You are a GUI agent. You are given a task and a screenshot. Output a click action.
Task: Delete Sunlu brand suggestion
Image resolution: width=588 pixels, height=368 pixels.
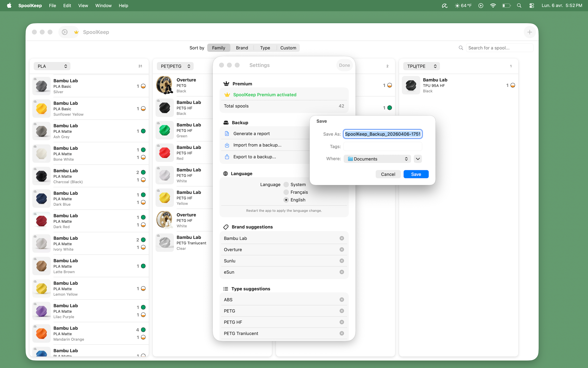point(342,261)
